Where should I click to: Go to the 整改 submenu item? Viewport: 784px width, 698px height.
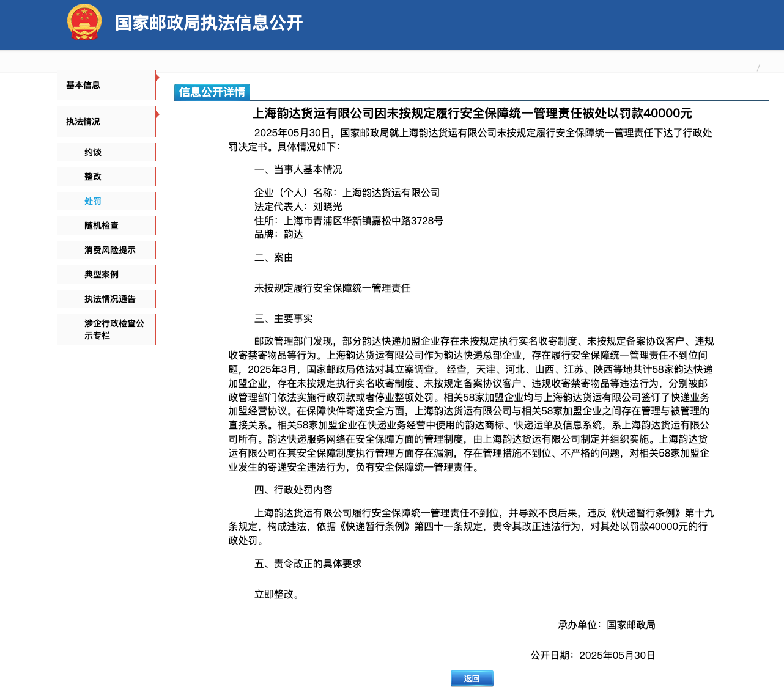pos(93,177)
